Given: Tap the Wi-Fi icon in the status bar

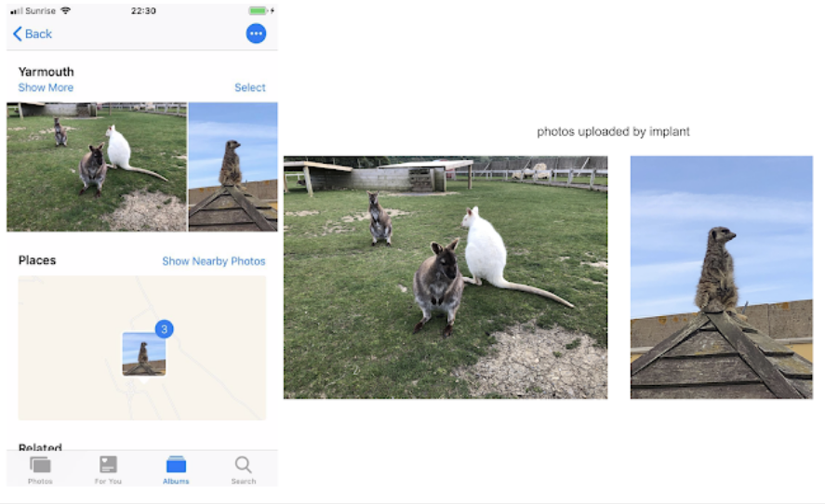Looking at the screenshot, I should click(x=65, y=10).
